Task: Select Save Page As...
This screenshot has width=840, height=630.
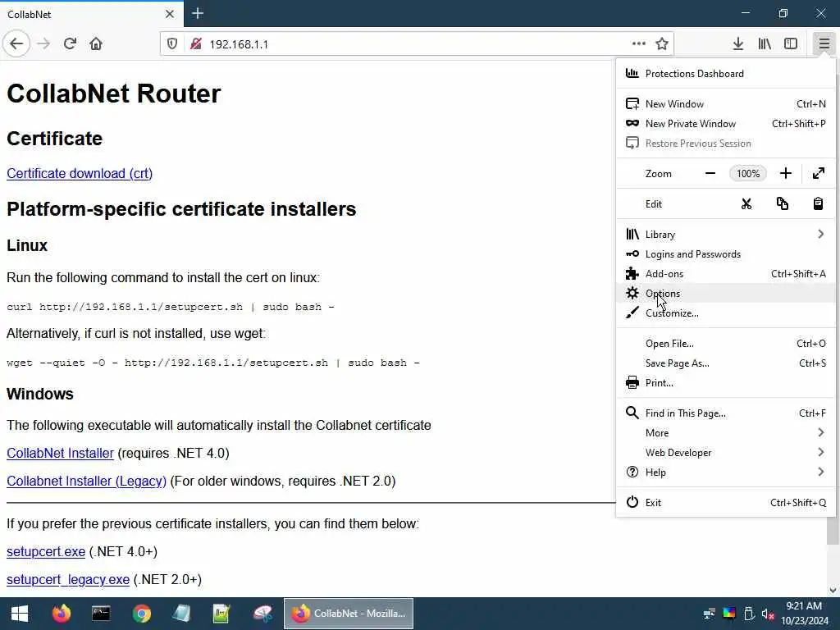Action: (x=725, y=363)
